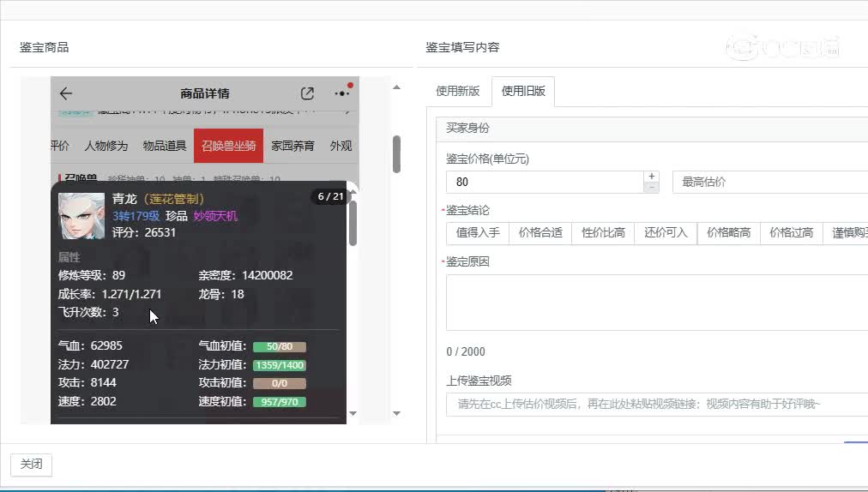Switch to 使用旧版 tab
Viewport: 868px width, 492px height.
tap(523, 91)
